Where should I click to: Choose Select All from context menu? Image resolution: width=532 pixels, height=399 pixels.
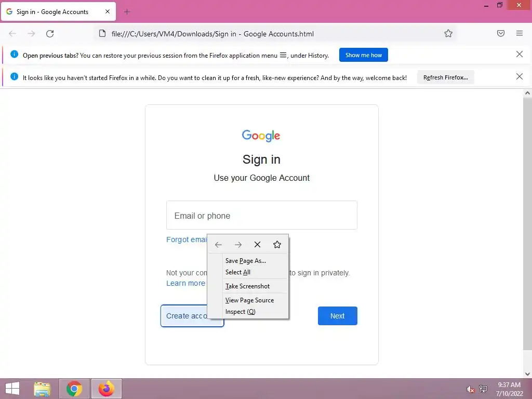pos(248,272)
